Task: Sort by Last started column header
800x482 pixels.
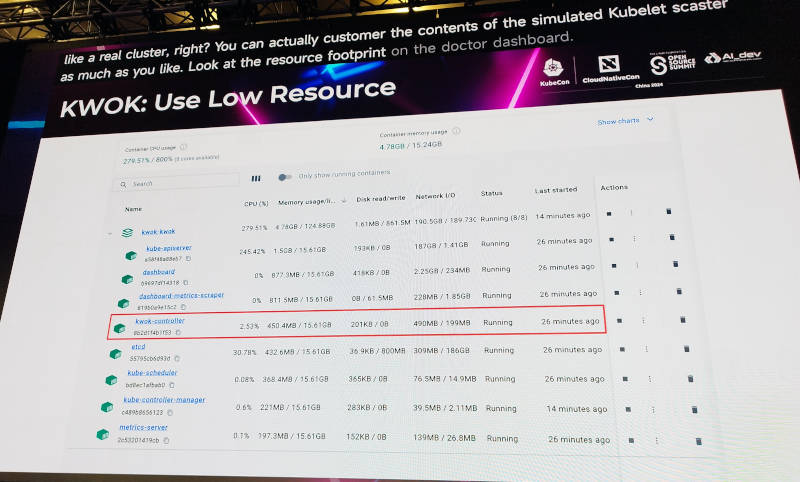Action: [x=556, y=190]
